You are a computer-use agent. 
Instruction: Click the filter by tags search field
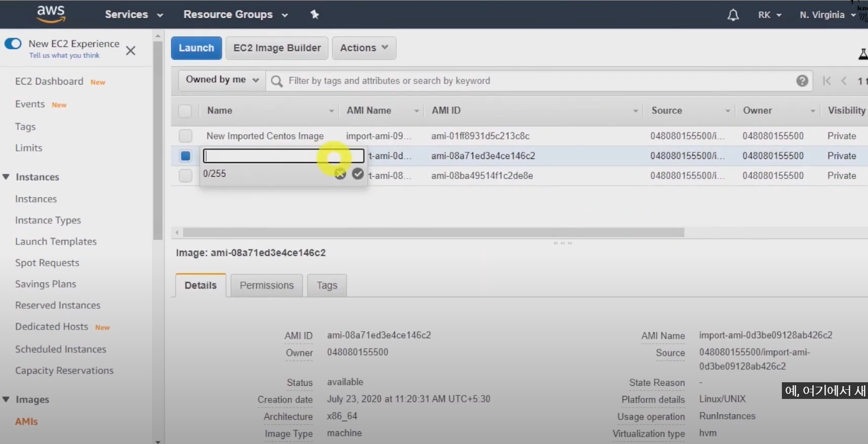[539, 81]
